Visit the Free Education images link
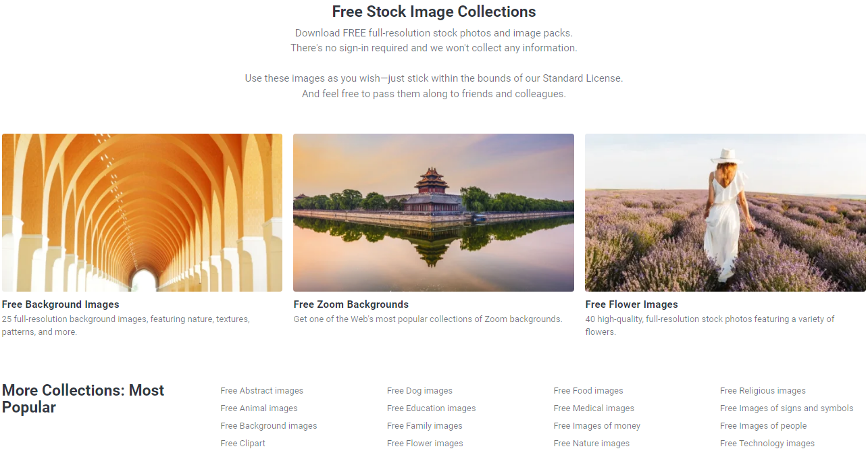868x453 pixels. 431,408
